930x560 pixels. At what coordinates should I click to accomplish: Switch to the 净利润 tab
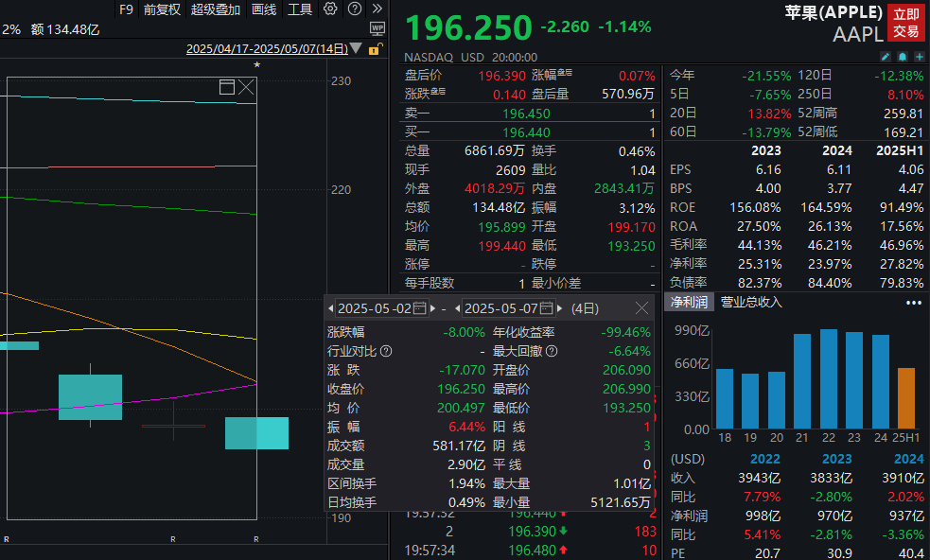point(689,302)
